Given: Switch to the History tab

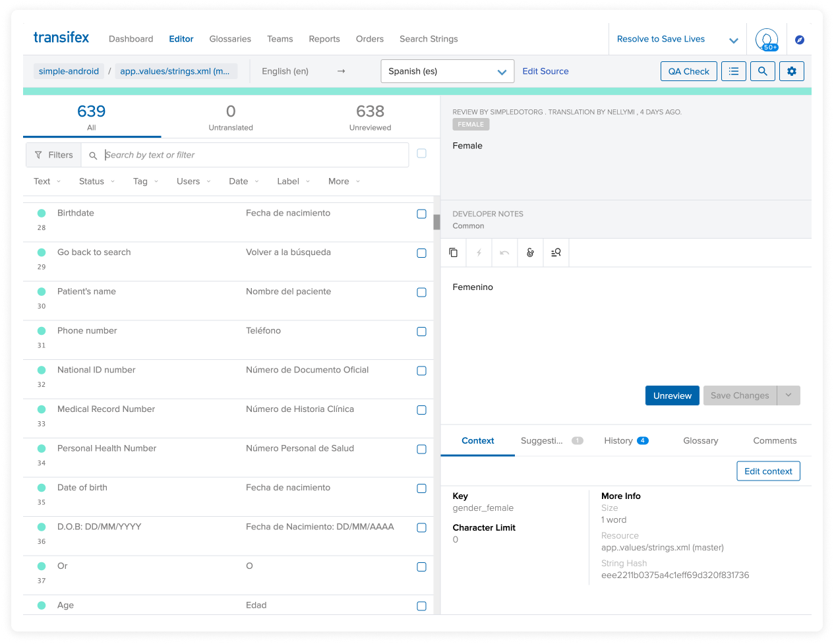Looking at the screenshot, I should (626, 441).
